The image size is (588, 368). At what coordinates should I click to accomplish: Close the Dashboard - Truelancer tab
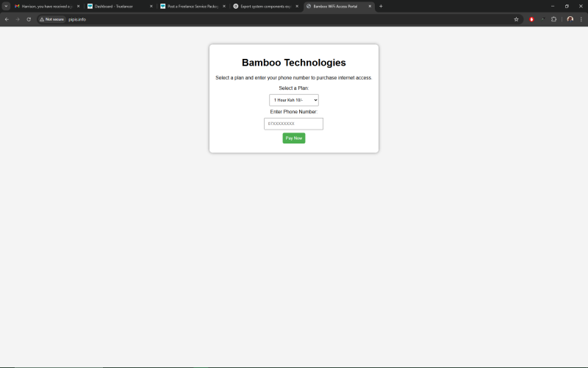pos(151,7)
